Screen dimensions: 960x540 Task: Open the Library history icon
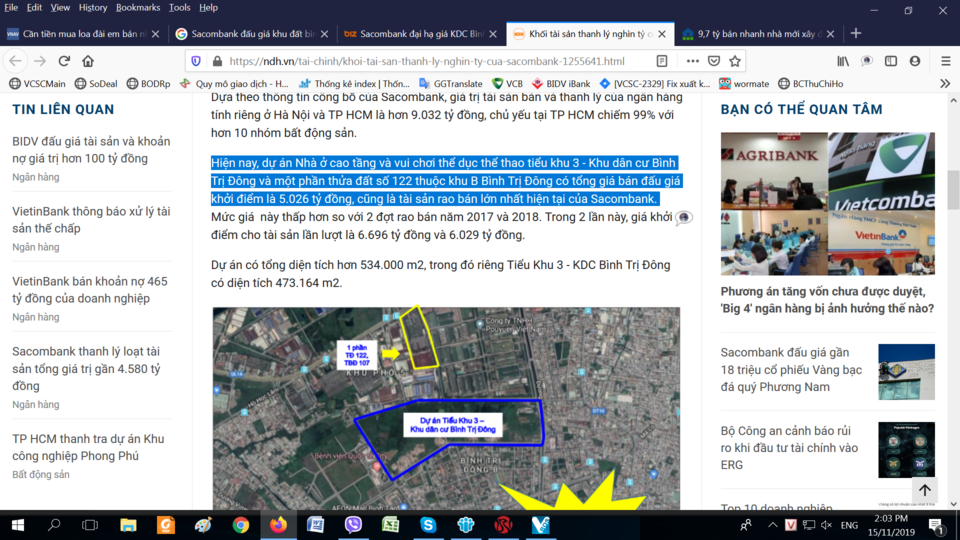click(843, 61)
